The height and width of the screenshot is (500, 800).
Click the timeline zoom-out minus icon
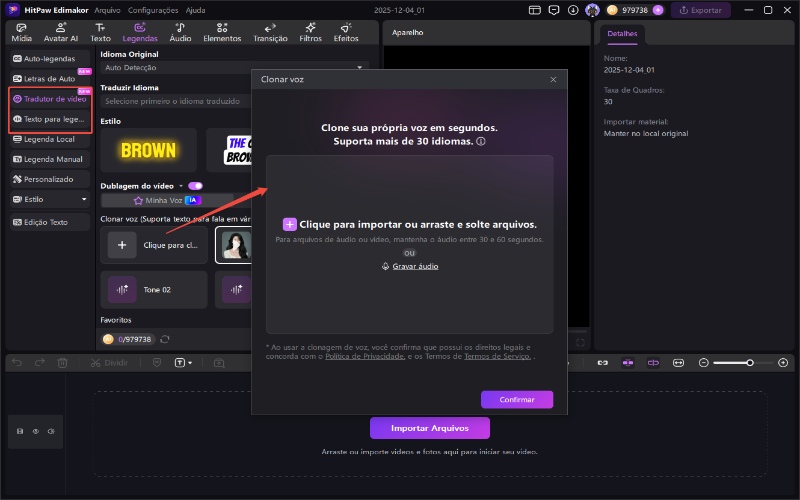pos(704,362)
